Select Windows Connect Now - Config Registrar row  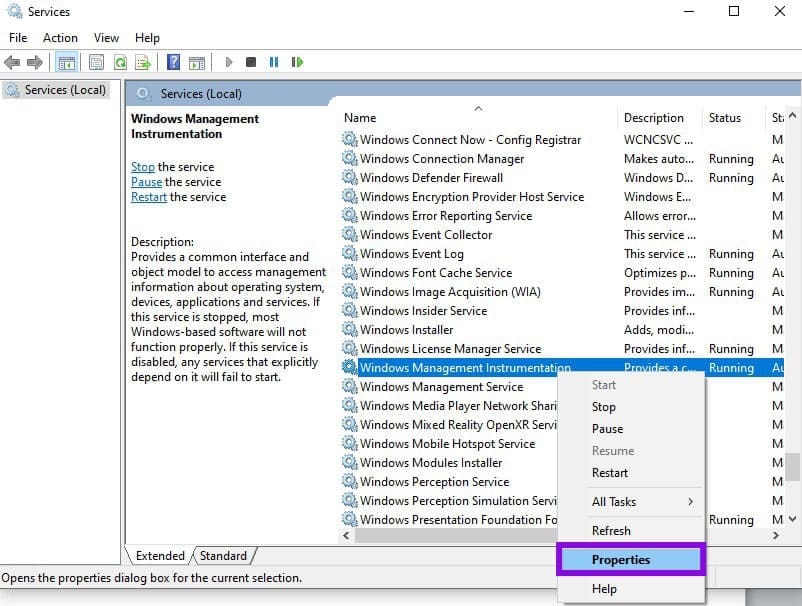(x=562, y=140)
